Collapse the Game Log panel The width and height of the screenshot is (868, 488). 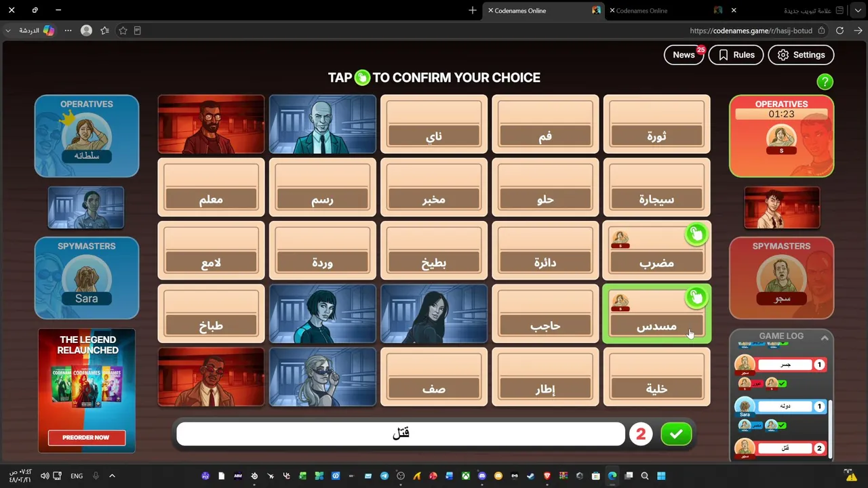(825, 338)
